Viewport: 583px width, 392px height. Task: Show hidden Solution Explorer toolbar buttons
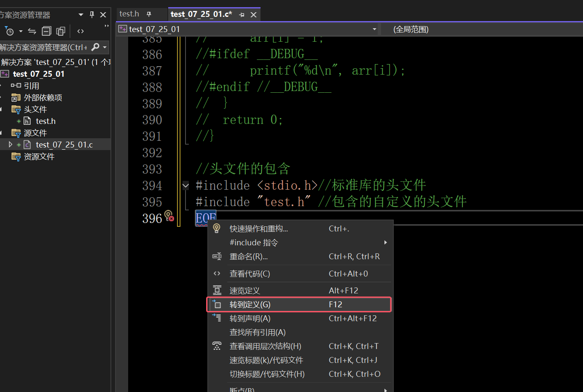click(107, 26)
